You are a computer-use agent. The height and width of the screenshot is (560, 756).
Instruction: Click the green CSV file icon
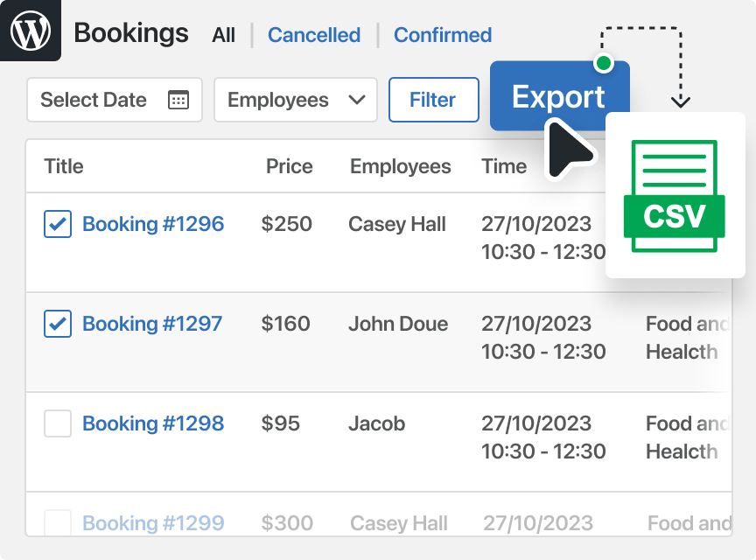[x=674, y=196]
